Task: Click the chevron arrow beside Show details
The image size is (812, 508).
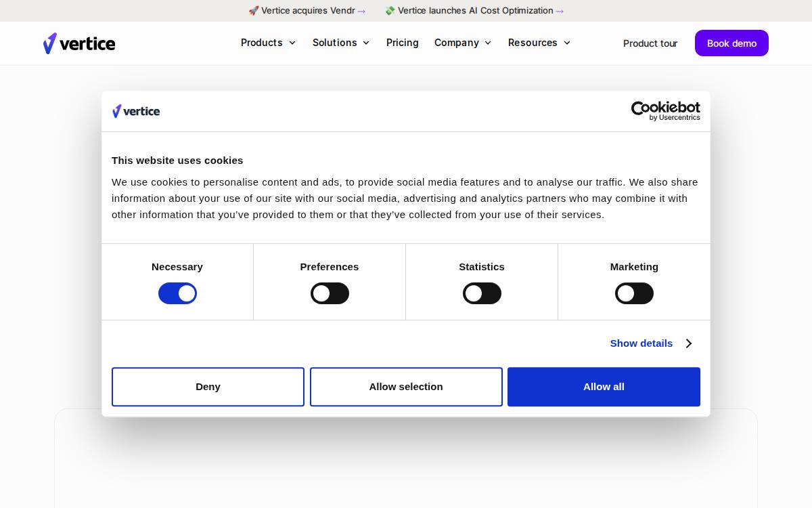Action: pos(689,343)
